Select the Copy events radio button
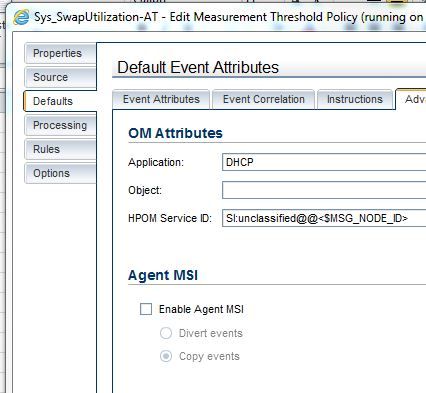The width and height of the screenshot is (426, 393). click(x=166, y=356)
